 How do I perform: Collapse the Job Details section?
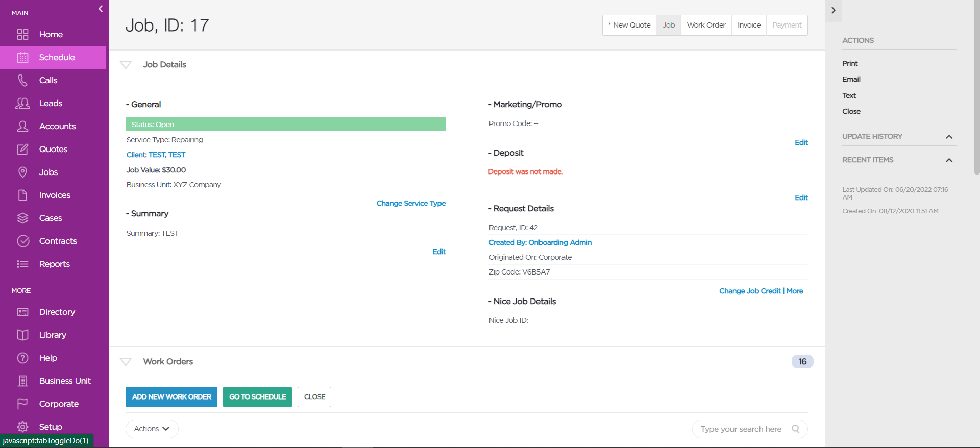(x=126, y=65)
